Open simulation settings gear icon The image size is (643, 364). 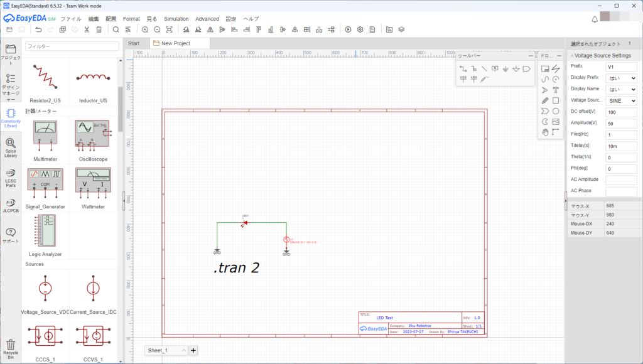[x=360, y=29]
